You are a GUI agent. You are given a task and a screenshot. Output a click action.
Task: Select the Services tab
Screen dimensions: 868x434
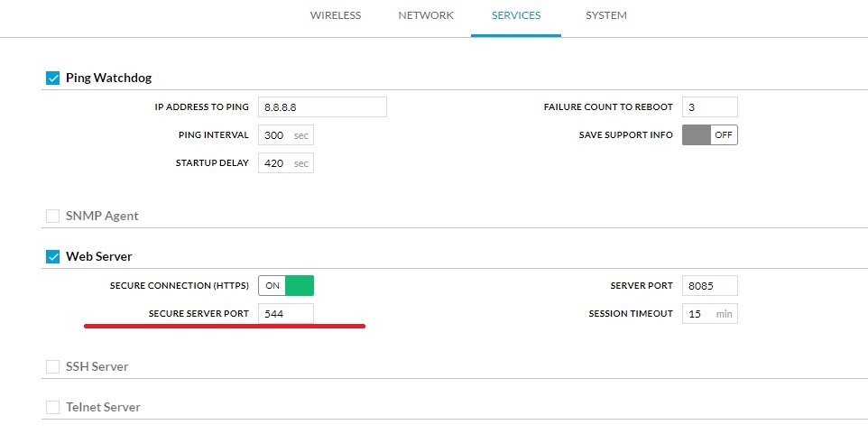516,15
